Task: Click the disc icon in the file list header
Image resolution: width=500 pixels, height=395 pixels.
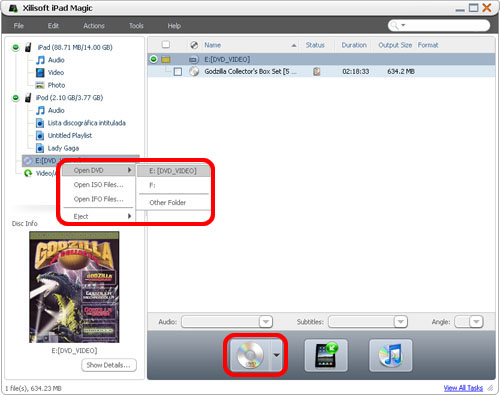Action: click(194, 45)
